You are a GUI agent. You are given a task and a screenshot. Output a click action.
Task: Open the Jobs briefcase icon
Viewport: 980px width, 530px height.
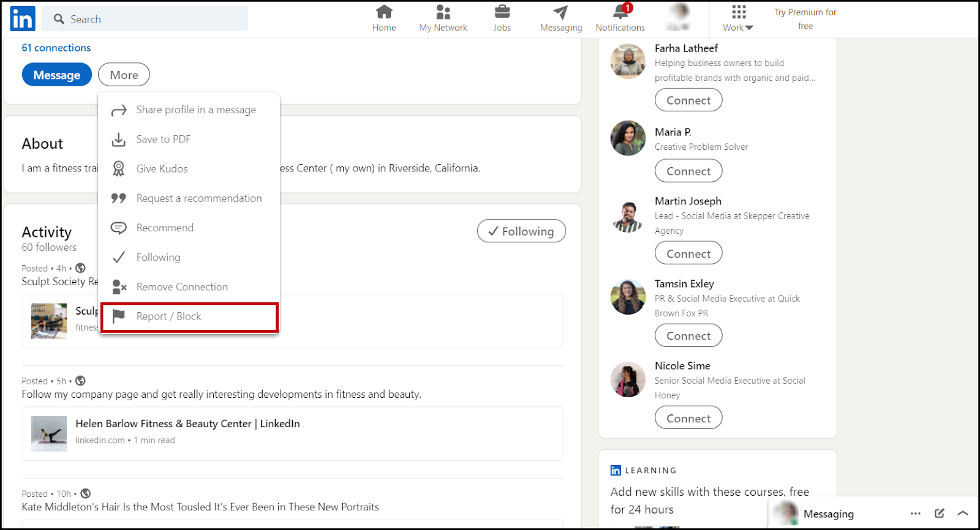tap(502, 12)
